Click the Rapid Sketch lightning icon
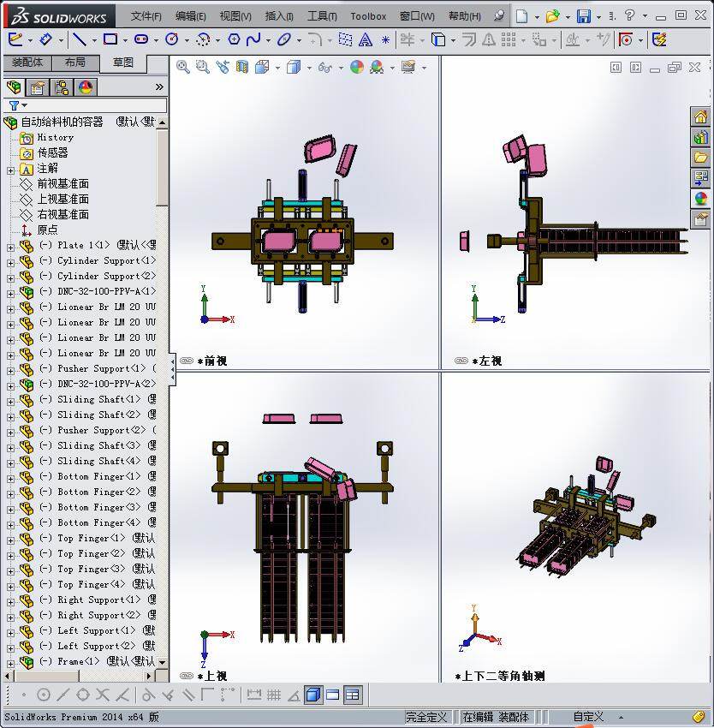 (659, 40)
